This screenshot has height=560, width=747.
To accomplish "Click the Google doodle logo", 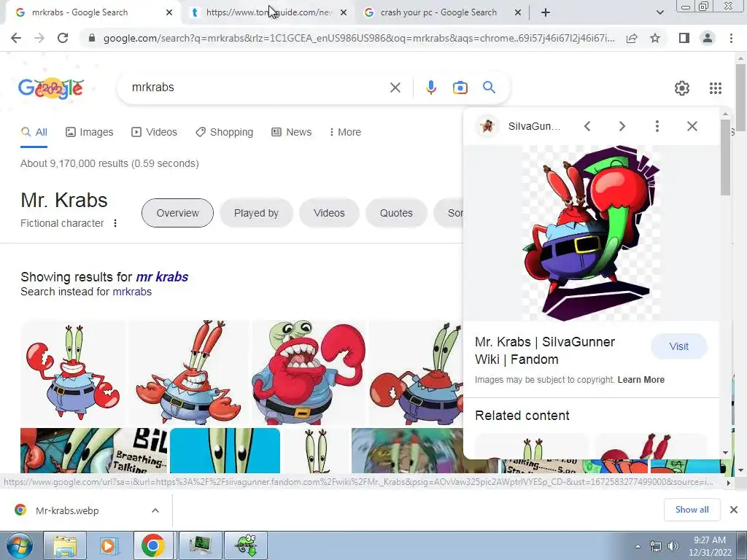I will click(51, 87).
